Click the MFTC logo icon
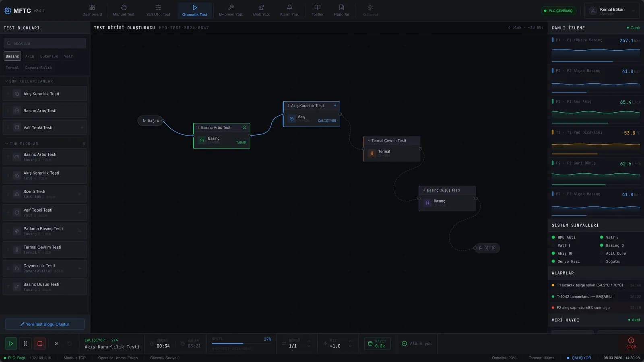The image size is (644, 362). tap(8, 11)
